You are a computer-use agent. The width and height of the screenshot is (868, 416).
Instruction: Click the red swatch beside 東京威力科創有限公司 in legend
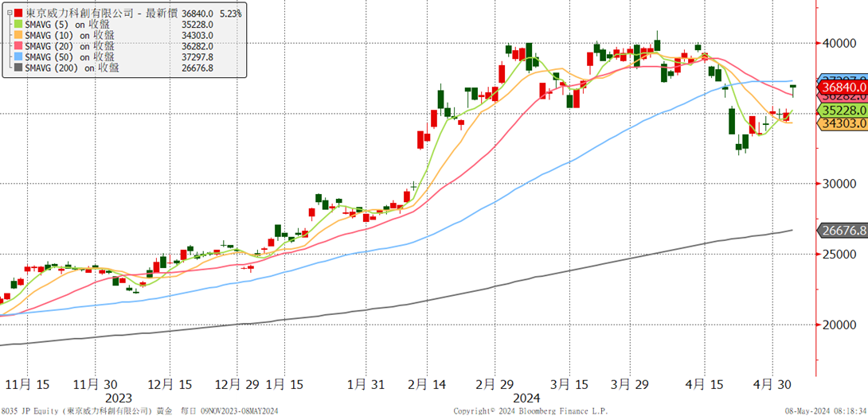click(x=19, y=13)
